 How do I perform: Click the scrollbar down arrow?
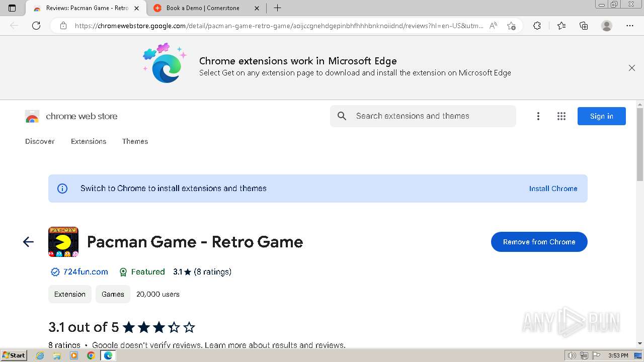click(640, 343)
